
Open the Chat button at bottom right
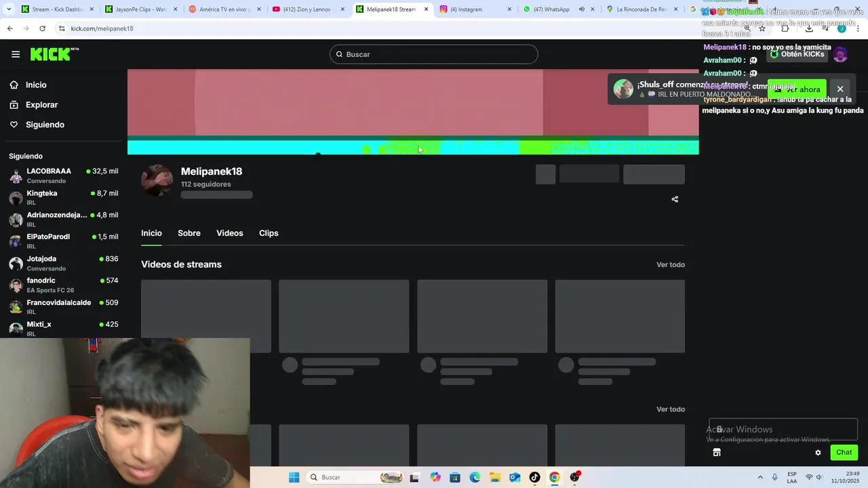tap(844, 452)
